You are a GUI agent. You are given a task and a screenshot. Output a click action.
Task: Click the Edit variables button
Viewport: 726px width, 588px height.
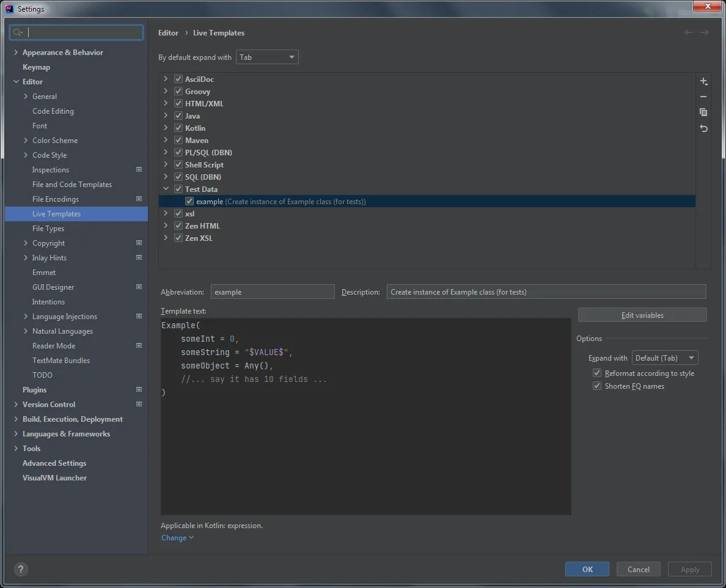point(642,315)
